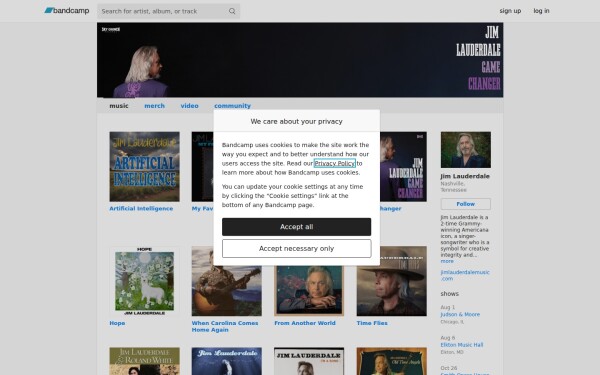Open the blue Jim Lauderdale album cover
Image resolution: width=600 pixels, height=375 pixels.
[227, 361]
